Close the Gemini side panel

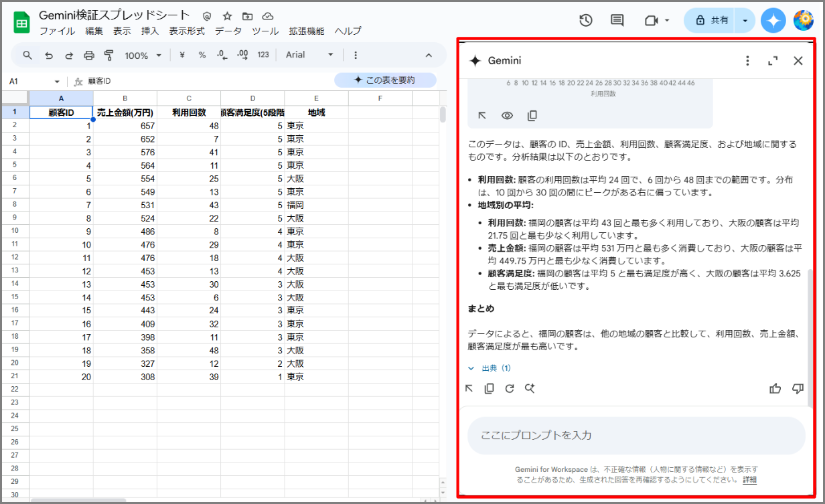(798, 61)
